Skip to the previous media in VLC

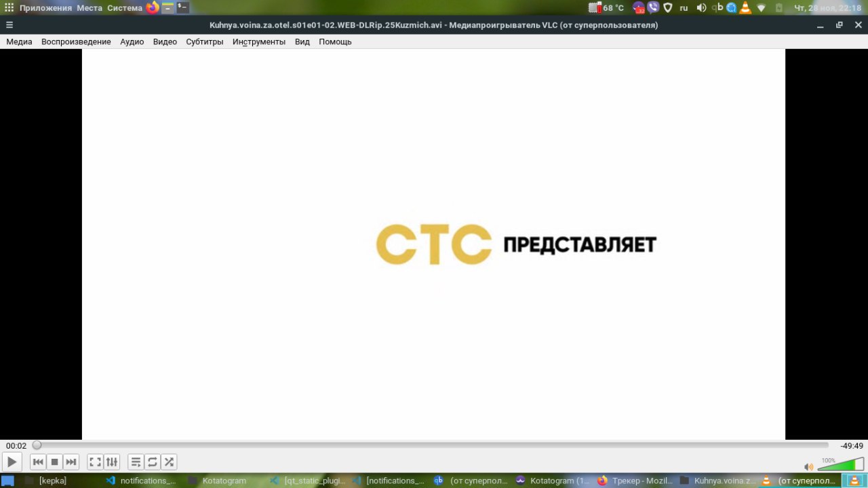[38, 462]
